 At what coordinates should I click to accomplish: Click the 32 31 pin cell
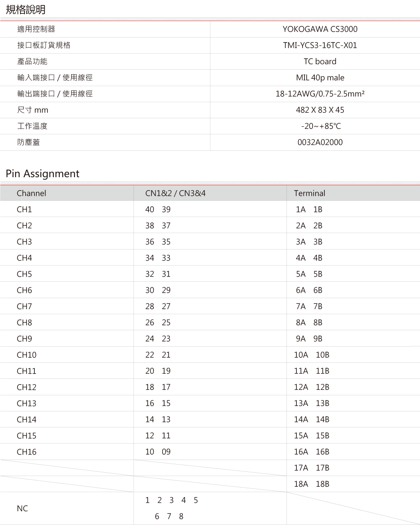(x=158, y=274)
